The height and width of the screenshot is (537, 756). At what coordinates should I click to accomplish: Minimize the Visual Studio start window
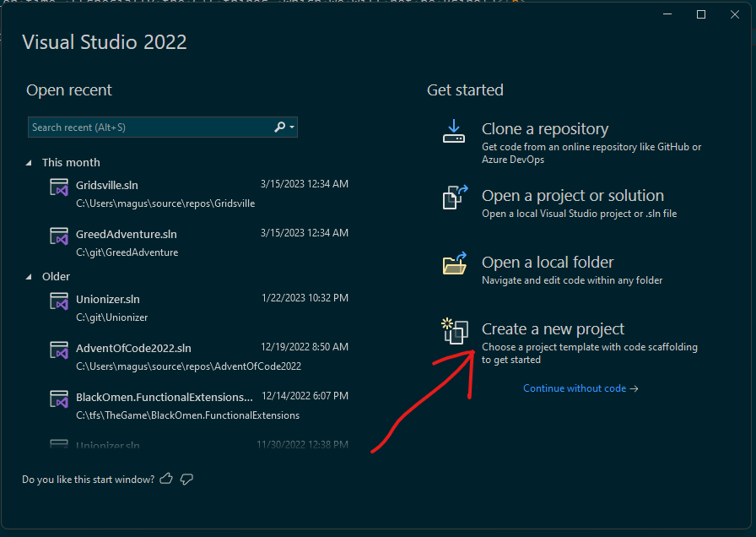point(667,14)
